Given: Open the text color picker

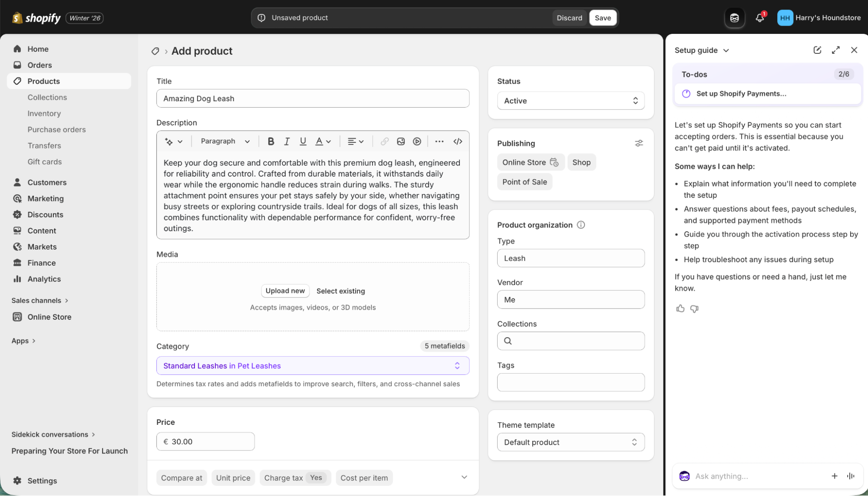Looking at the screenshot, I should [323, 141].
